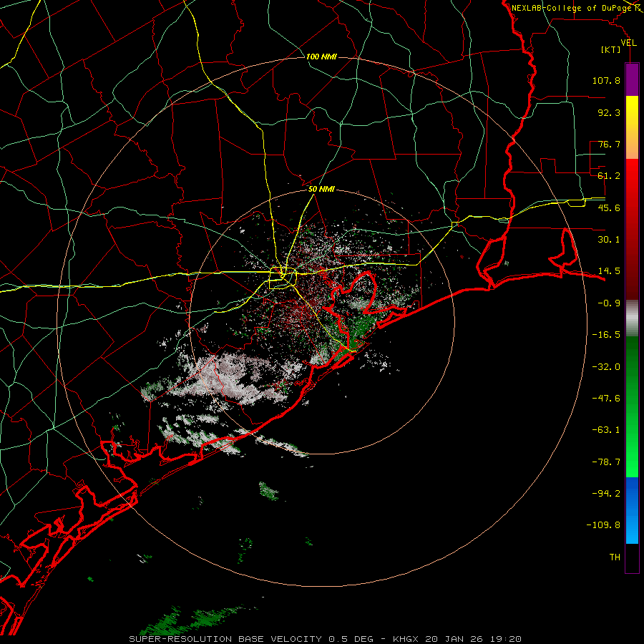The height and width of the screenshot is (644, 644).
Task: Click the 50 NMI range ring label
Action: pos(321,190)
